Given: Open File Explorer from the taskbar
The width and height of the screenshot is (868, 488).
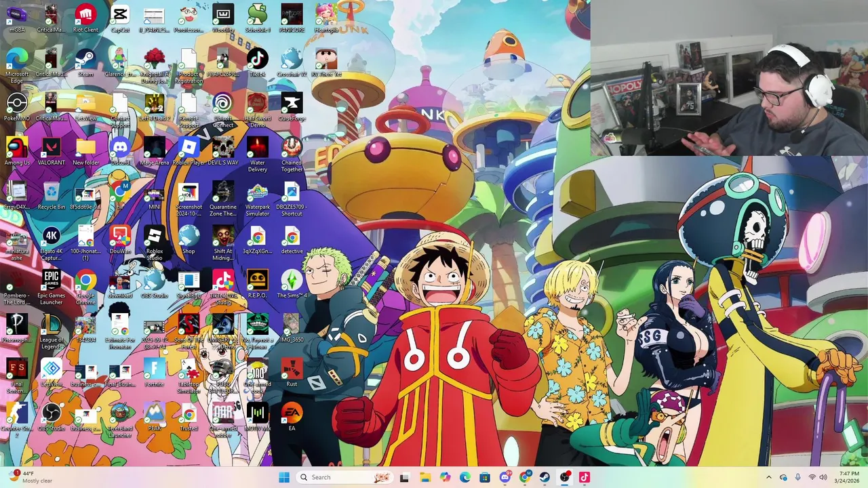Looking at the screenshot, I should pyautogui.click(x=425, y=477).
